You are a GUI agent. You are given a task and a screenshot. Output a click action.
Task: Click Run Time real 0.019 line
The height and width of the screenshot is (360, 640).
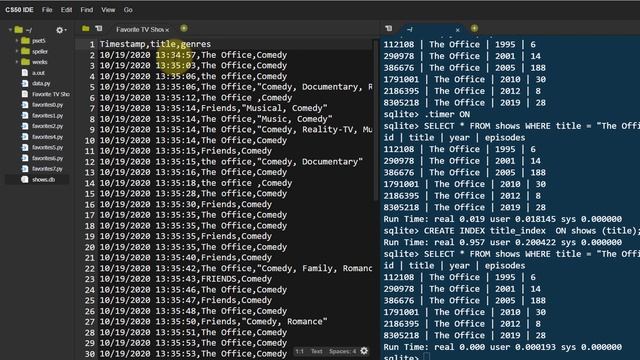(502, 219)
